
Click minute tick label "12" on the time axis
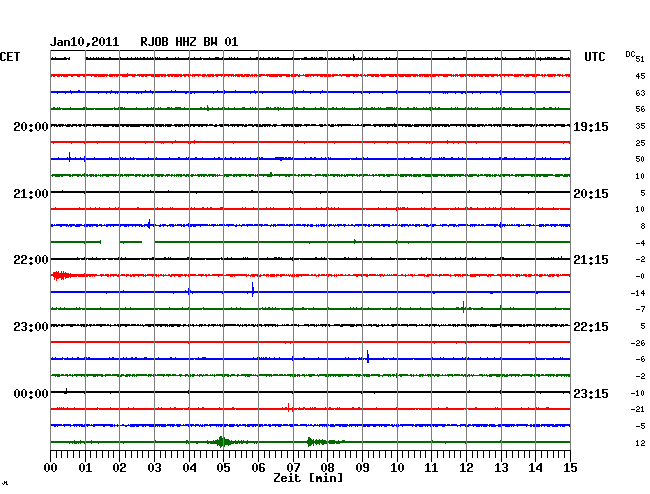466,468
